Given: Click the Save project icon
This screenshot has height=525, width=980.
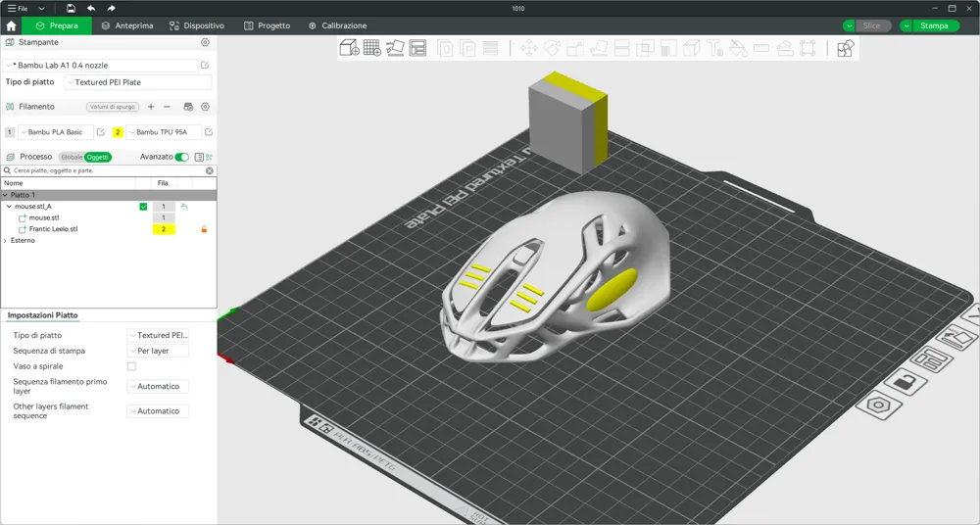Looking at the screenshot, I should tap(72, 8).
